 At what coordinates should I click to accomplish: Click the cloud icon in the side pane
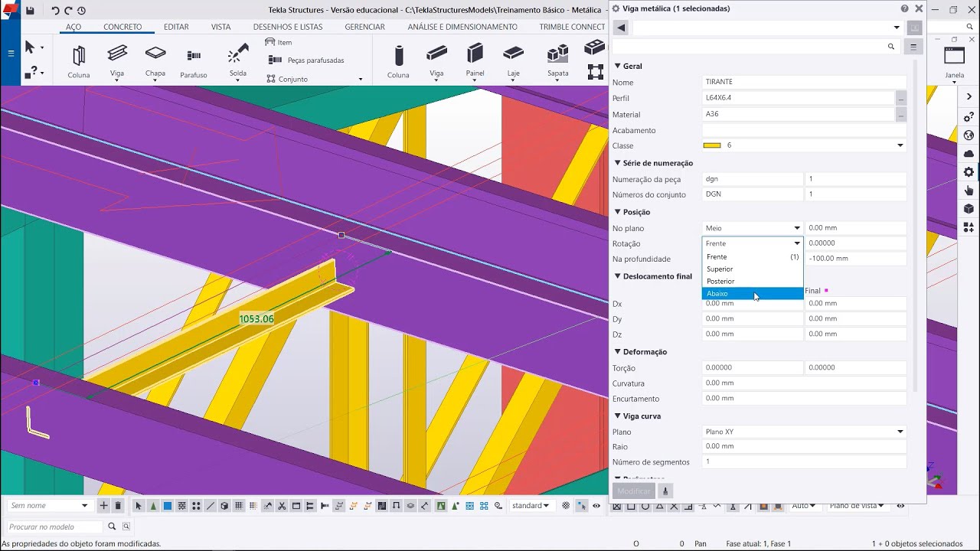[x=969, y=154]
